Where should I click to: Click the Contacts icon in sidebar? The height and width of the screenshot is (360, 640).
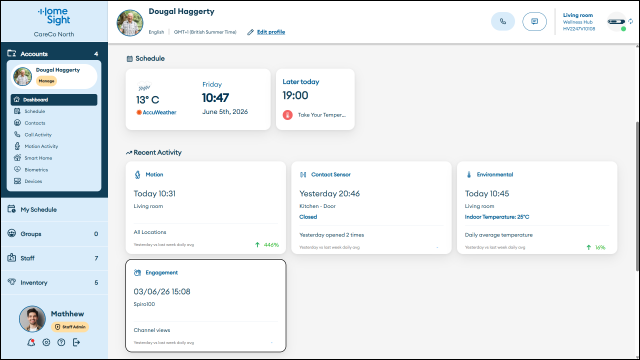tap(17, 122)
